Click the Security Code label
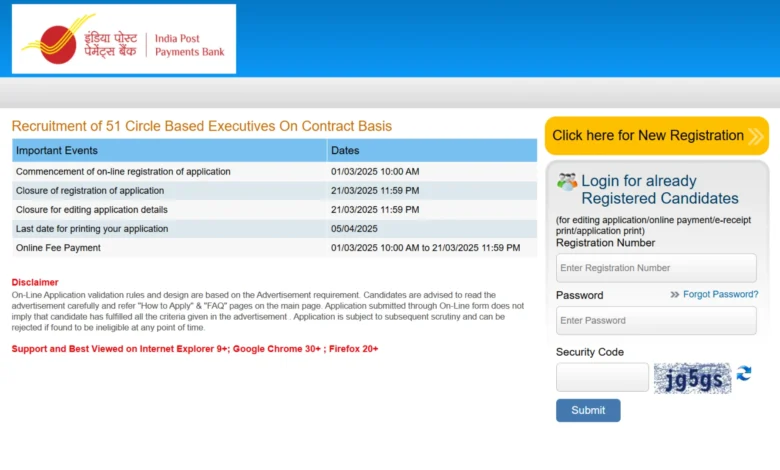Viewport: 780px width, 470px height. point(589,352)
